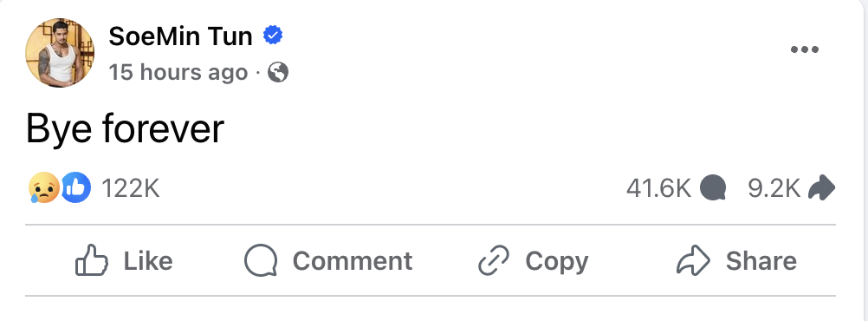Click the thumbs-up outline icon

click(92, 260)
